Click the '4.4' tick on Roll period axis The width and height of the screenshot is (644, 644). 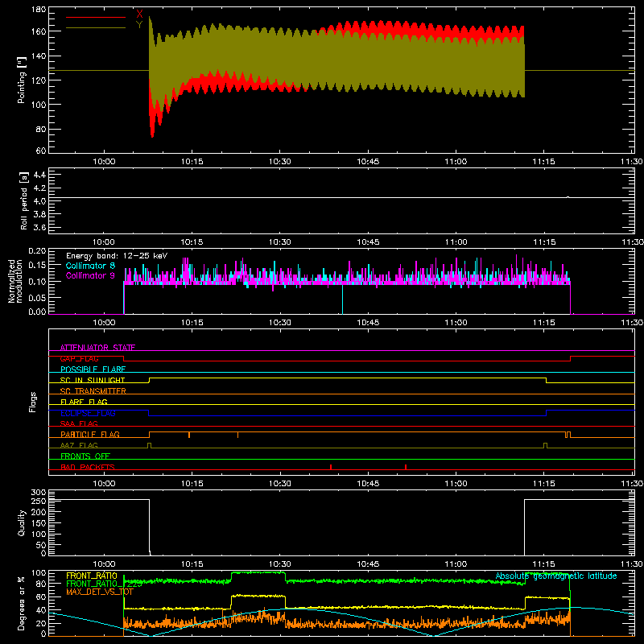tap(39, 175)
